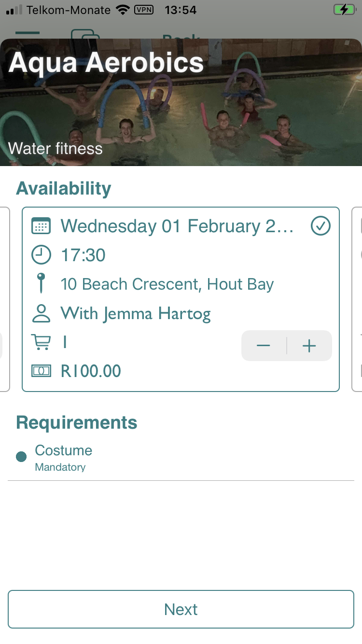
Task: Click the calendar date icon
Action: click(41, 226)
